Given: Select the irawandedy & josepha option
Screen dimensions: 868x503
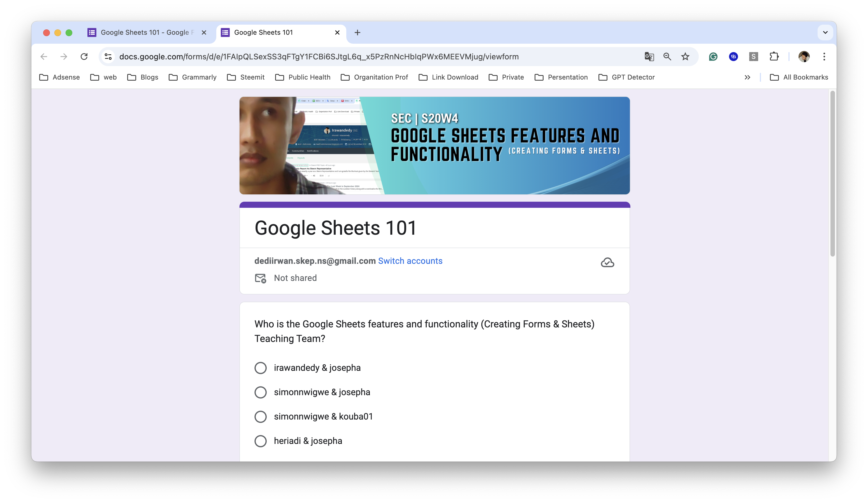Looking at the screenshot, I should pos(260,368).
